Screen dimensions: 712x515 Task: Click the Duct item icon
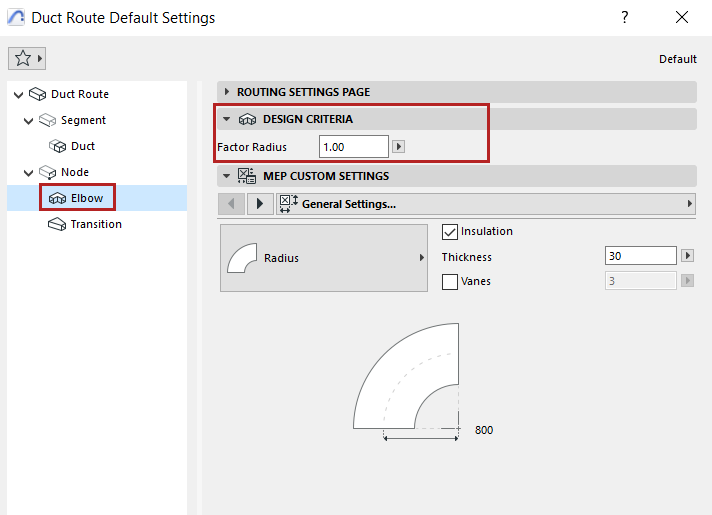[x=58, y=146]
